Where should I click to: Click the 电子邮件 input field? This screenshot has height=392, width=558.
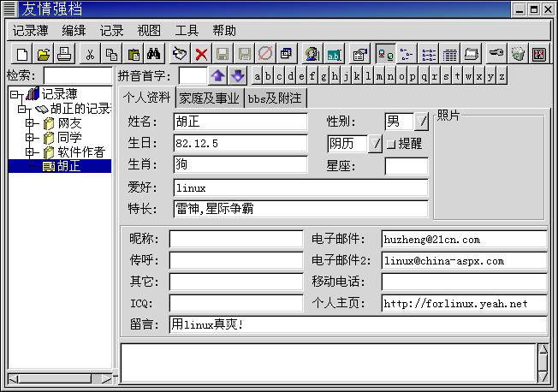click(x=464, y=240)
